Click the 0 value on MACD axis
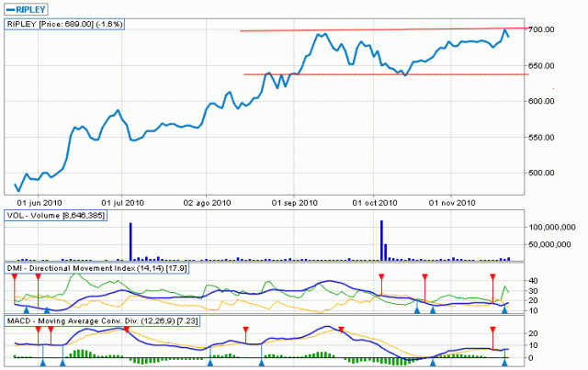 [x=530, y=358]
